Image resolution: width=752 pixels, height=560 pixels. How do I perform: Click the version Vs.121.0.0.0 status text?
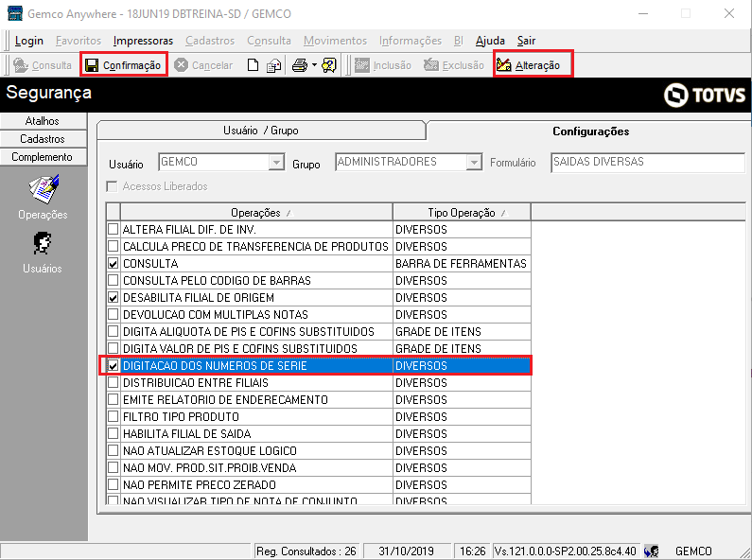(566, 551)
